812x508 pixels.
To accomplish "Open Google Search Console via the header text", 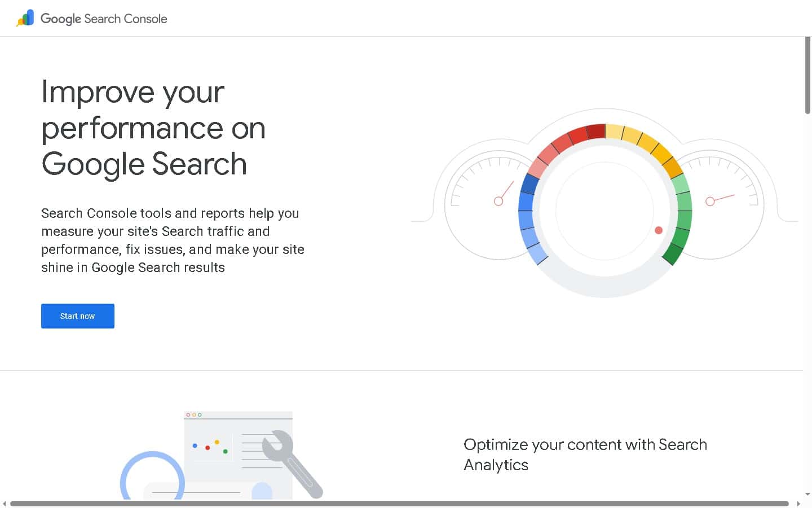I will point(104,19).
